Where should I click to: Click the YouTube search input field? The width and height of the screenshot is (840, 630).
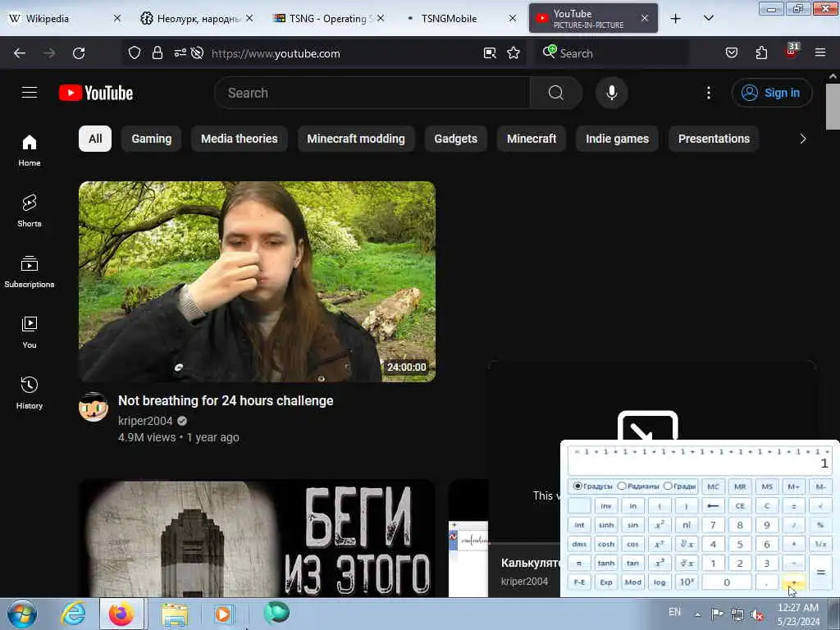coord(372,93)
